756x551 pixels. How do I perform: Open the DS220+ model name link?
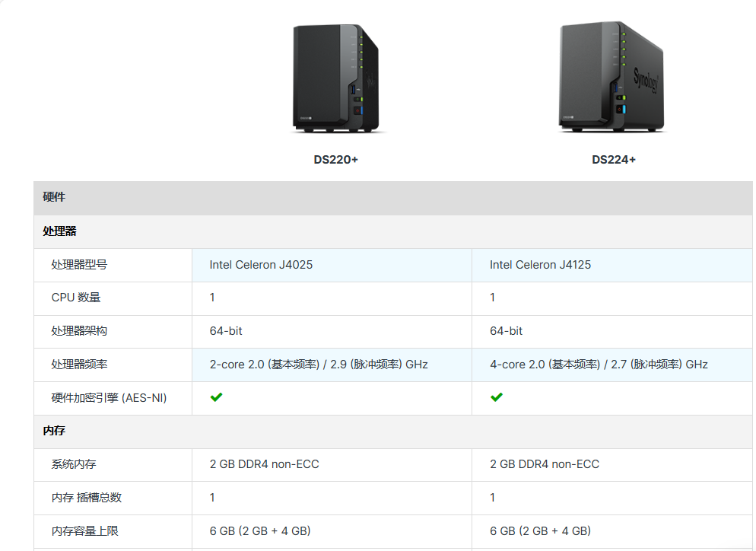(x=336, y=160)
